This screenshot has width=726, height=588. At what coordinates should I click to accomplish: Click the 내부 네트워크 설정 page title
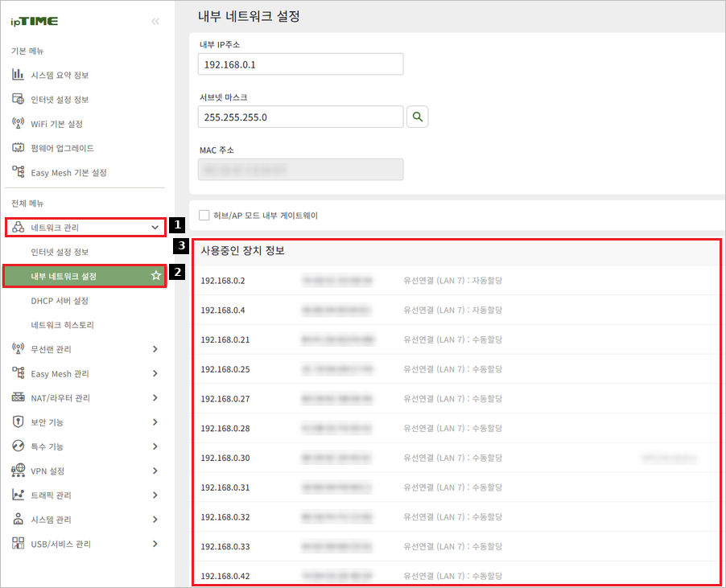click(249, 16)
